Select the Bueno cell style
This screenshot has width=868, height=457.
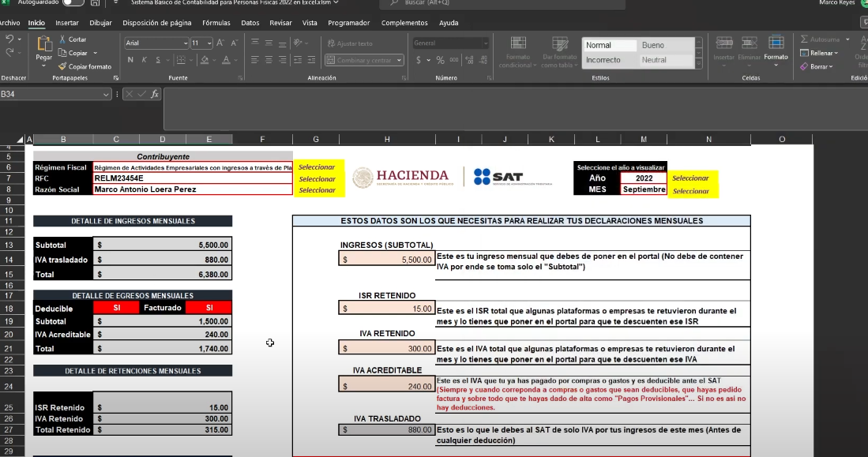click(x=666, y=45)
